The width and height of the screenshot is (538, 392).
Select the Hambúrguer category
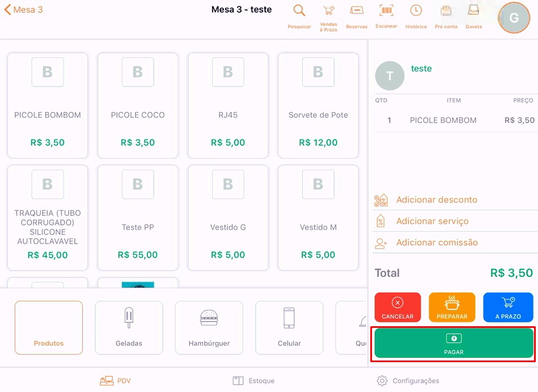click(209, 327)
